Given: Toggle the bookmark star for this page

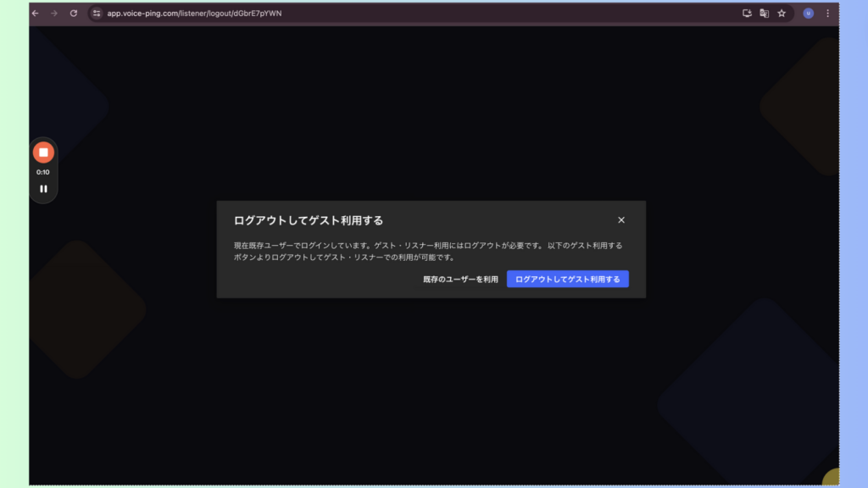Looking at the screenshot, I should (x=781, y=14).
